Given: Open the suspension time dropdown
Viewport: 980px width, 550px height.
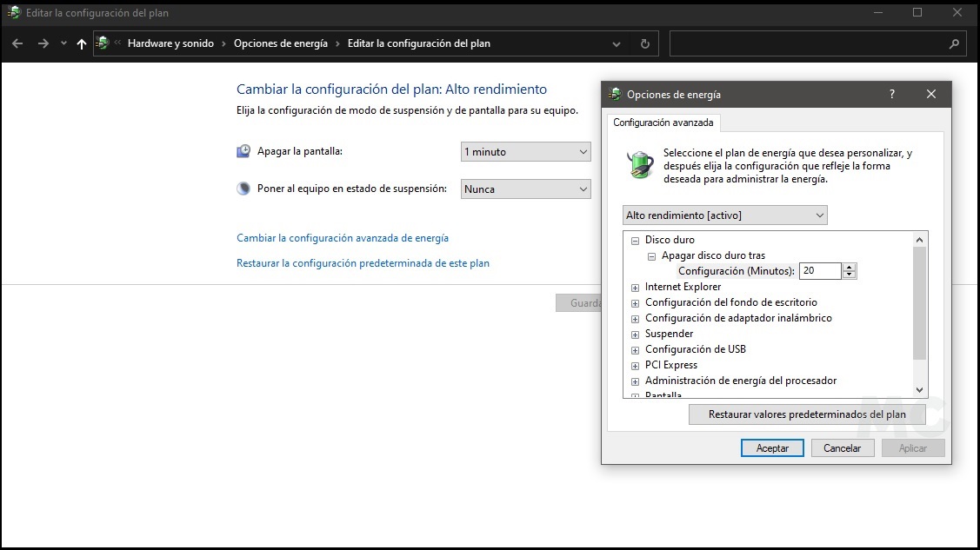Looking at the screenshot, I should [x=525, y=189].
